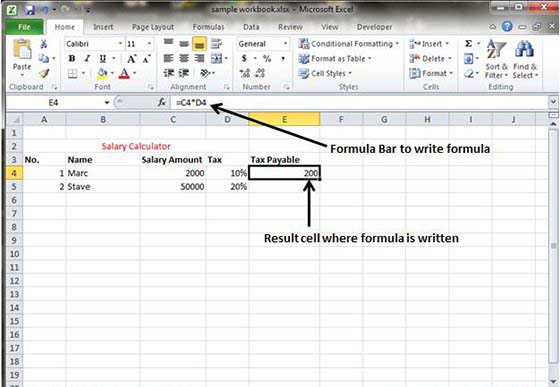Select column header E

click(x=284, y=120)
